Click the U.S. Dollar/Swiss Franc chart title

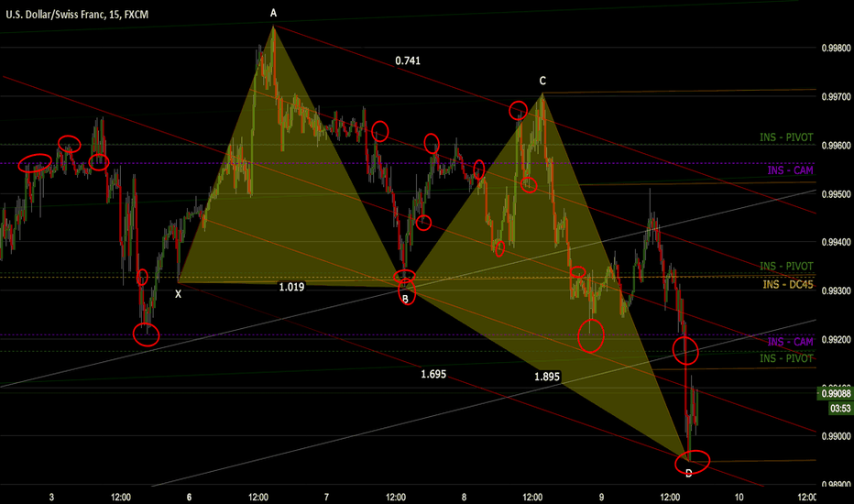[x=77, y=15]
